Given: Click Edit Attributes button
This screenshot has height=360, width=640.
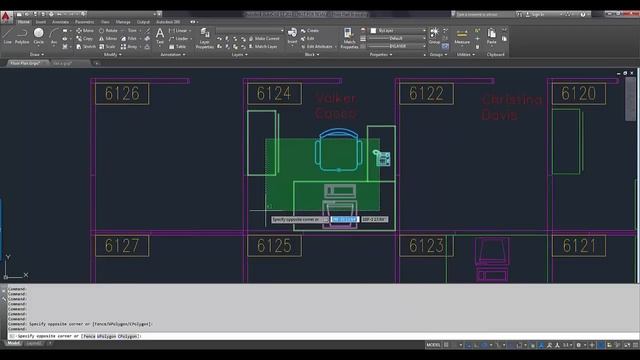Looking at the screenshot, I should click(x=317, y=47).
